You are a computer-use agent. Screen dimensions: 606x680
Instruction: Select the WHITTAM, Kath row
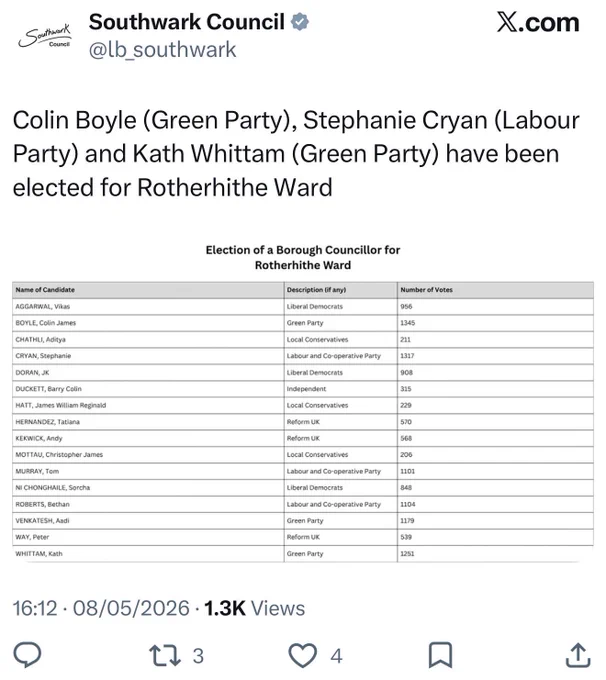pos(303,554)
